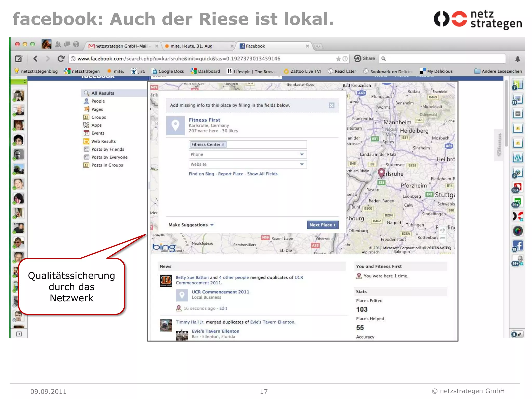Click the Share button in the toolbar
The height and width of the screenshot is (399, 532).
click(364, 58)
